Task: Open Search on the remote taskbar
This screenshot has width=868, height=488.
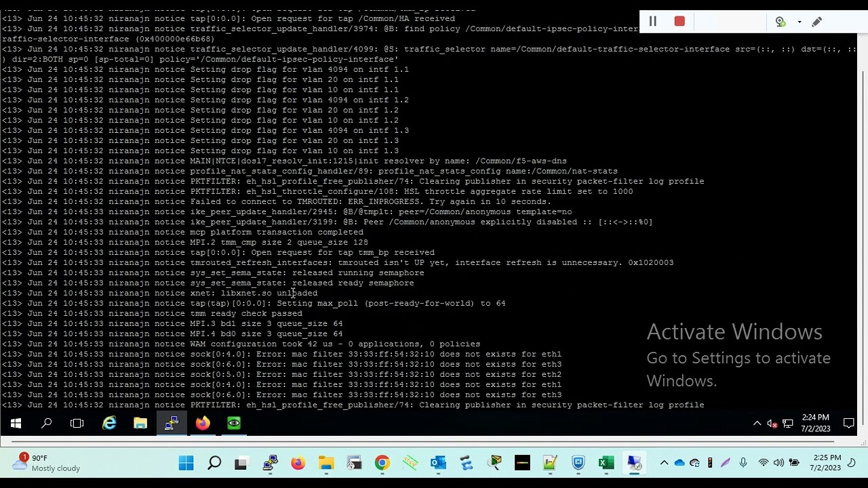Action: point(47,424)
